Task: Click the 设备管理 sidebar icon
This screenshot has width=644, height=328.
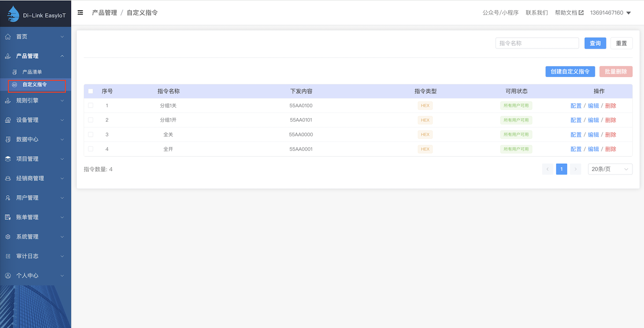Action: tap(8, 120)
